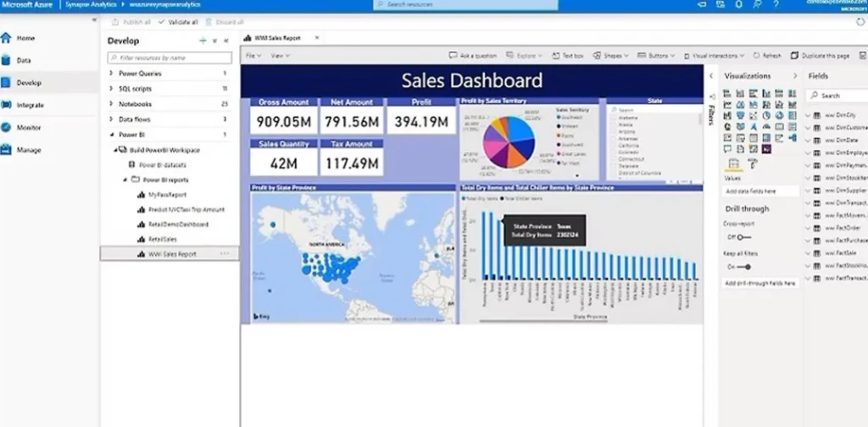Add new resource with plus icon
The width and height of the screenshot is (868, 427).
coord(203,41)
